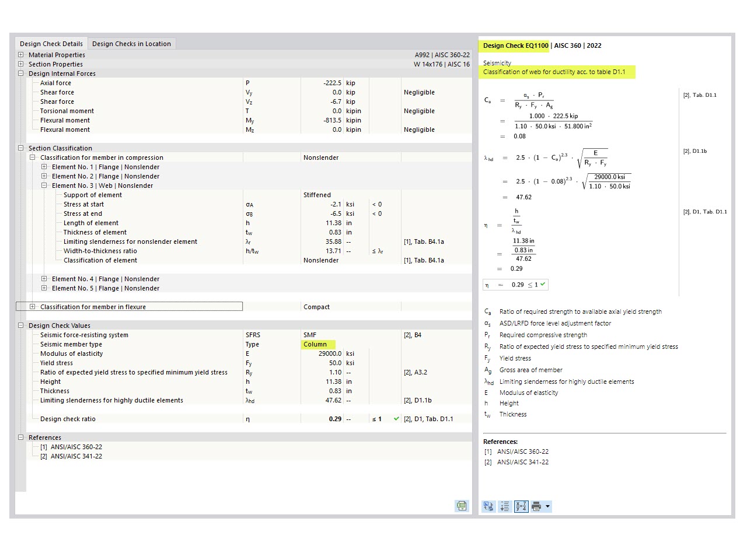
Task: Switch to the Design Checks in Location tab
Action: coord(132,43)
